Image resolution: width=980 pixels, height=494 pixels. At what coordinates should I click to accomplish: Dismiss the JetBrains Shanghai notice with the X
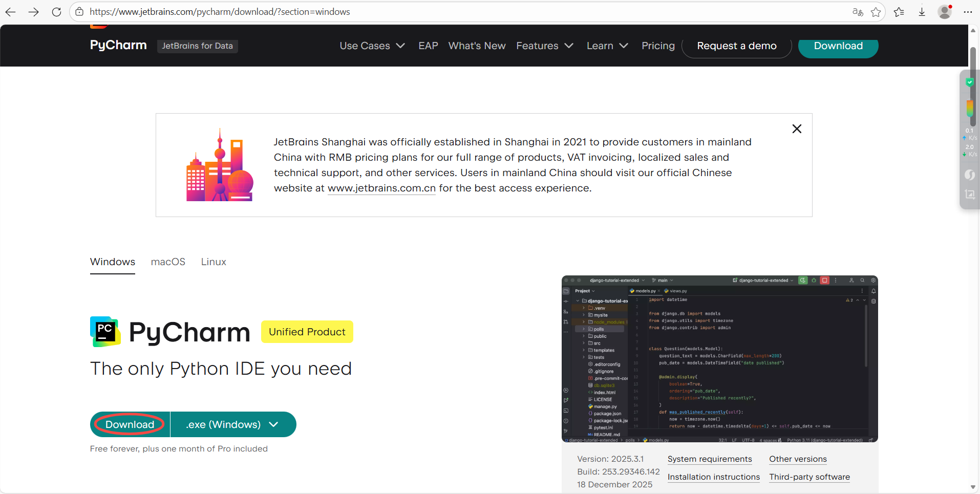tap(797, 128)
